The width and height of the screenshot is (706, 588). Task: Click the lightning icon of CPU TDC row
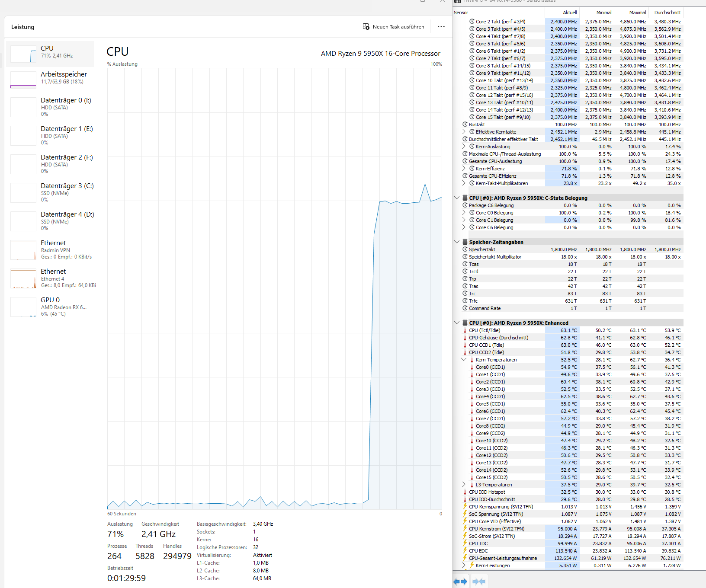click(465, 543)
